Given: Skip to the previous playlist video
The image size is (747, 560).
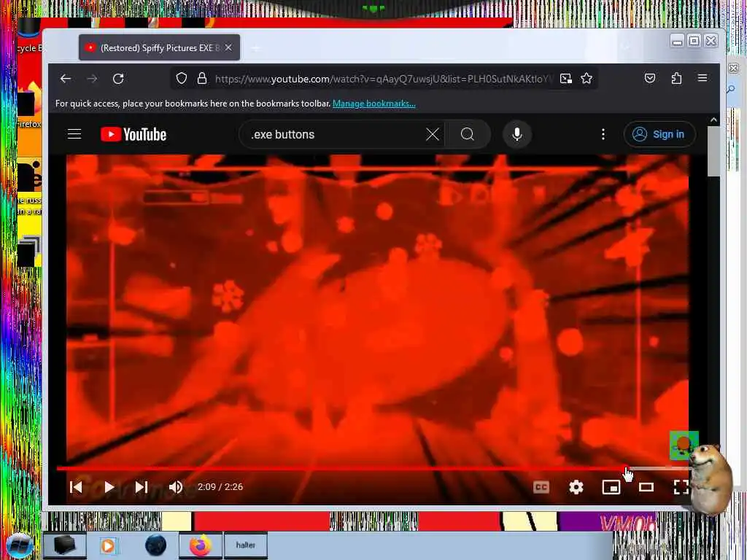Looking at the screenshot, I should click(76, 487).
